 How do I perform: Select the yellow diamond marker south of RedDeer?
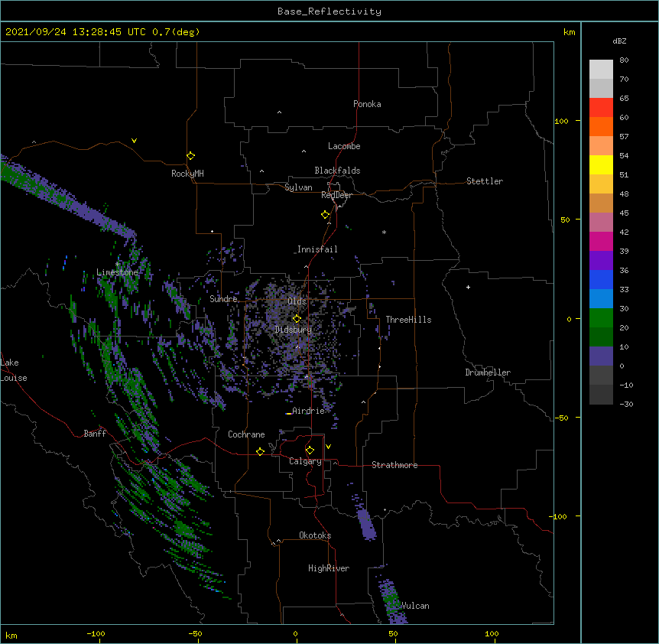click(x=325, y=215)
